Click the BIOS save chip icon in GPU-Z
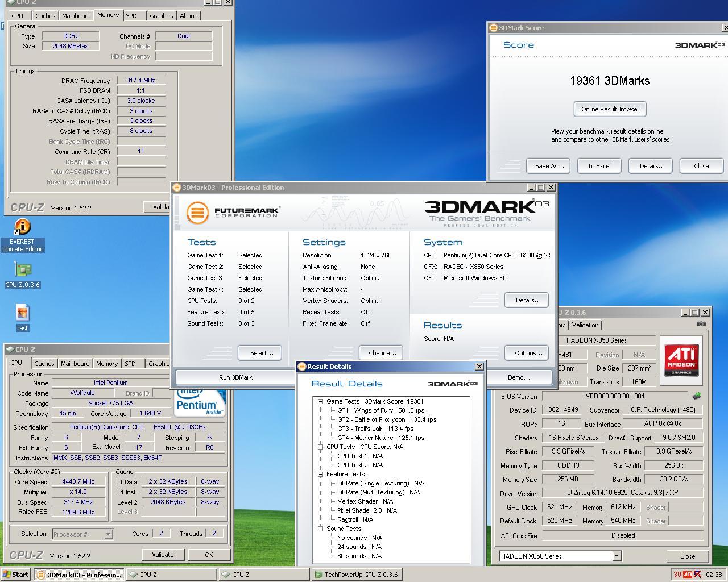 pyautogui.click(x=696, y=396)
